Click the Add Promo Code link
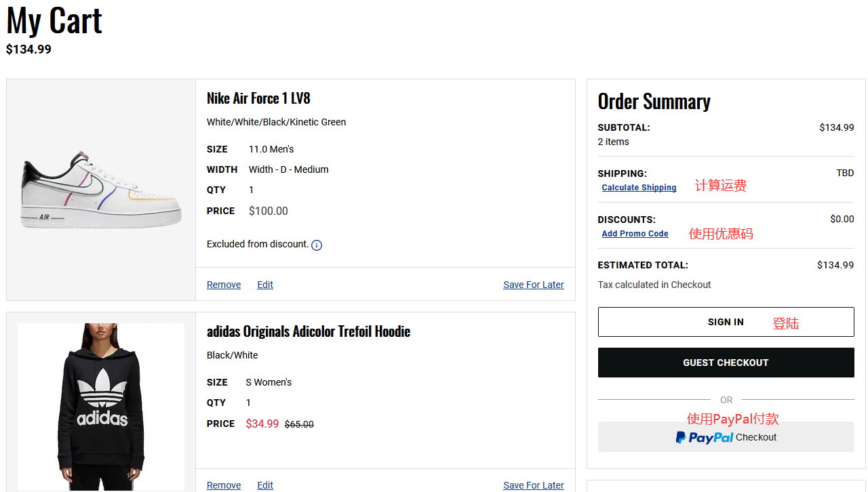The width and height of the screenshot is (868, 492). (635, 234)
